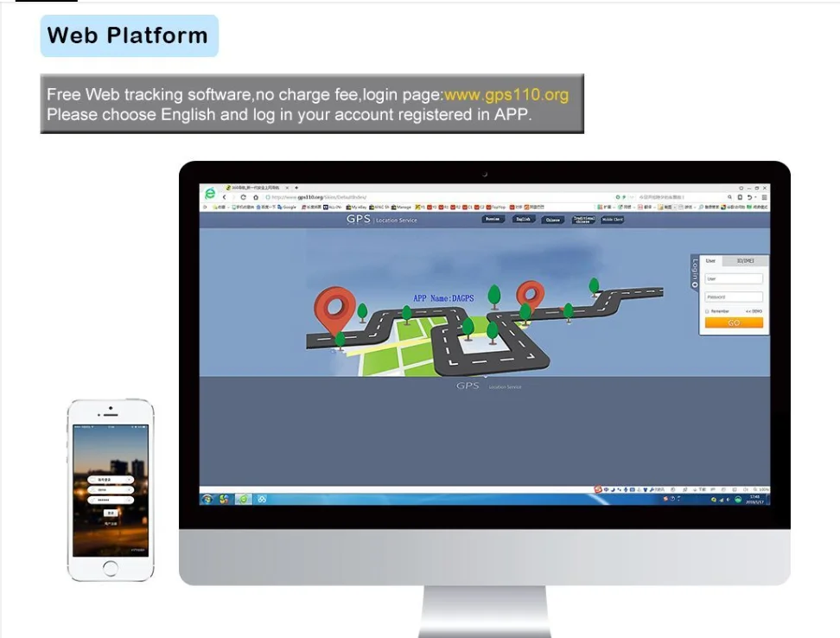Screen dimensions: 840x638
Task: Open the second taskbar app icon
Action: tap(225, 500)
